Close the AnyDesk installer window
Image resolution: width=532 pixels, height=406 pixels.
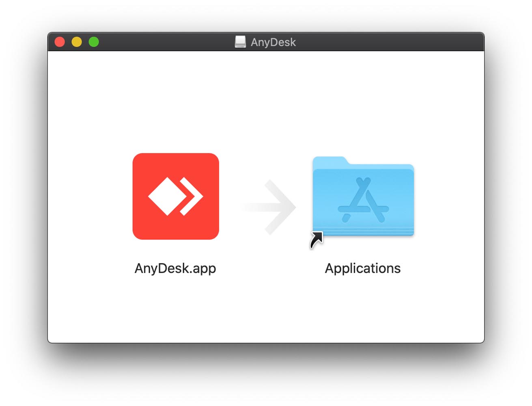60,42
